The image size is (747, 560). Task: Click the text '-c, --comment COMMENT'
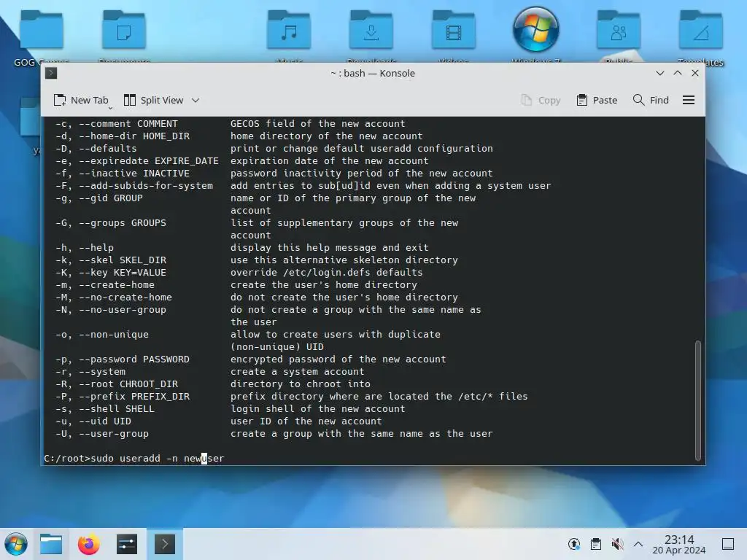pos(116,124)
